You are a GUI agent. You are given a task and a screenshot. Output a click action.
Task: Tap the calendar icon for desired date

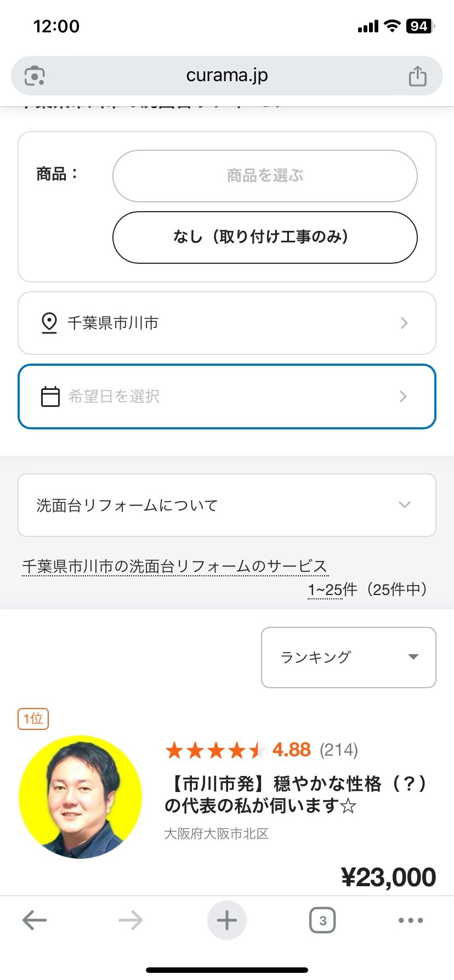[x=50, y=396]
